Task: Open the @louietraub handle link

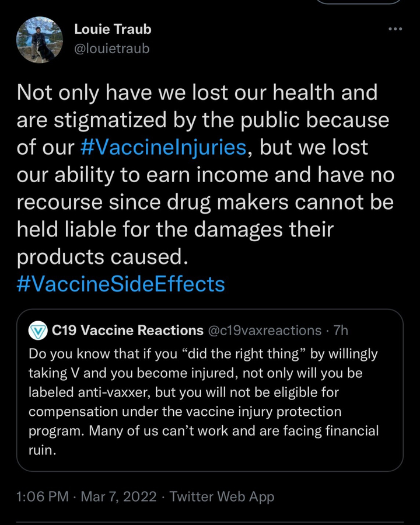Action: (x=112, y=48)
